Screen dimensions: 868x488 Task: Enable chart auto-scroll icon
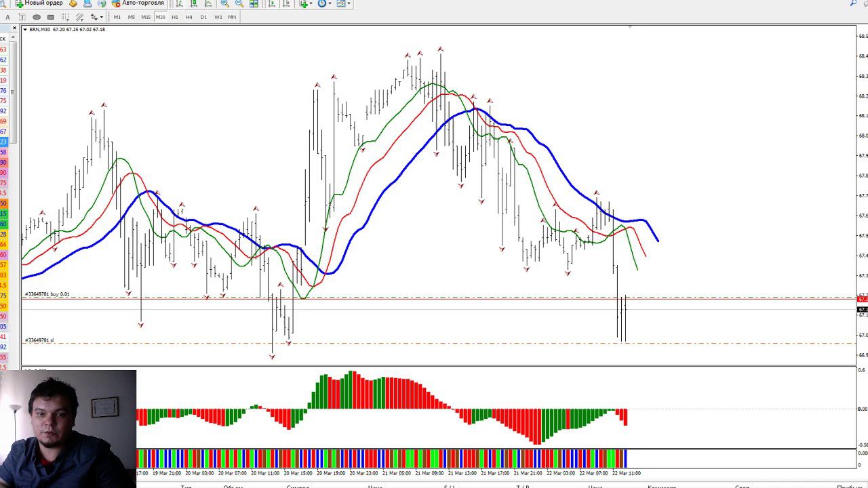click(272, 3)
